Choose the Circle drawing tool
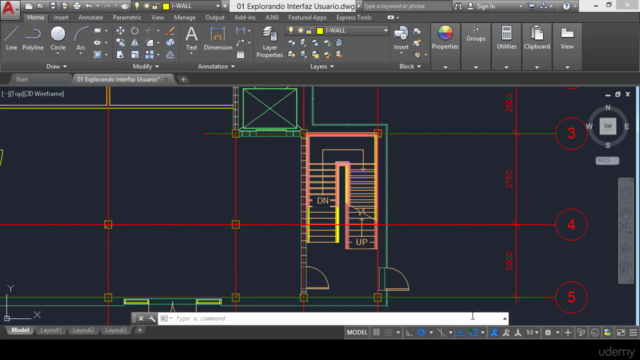640x360 pixels. tap(58, 38)
